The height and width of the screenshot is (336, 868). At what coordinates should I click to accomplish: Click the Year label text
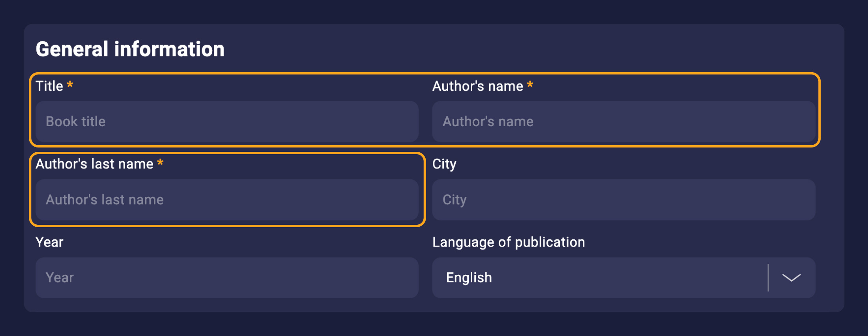[49, 242]
